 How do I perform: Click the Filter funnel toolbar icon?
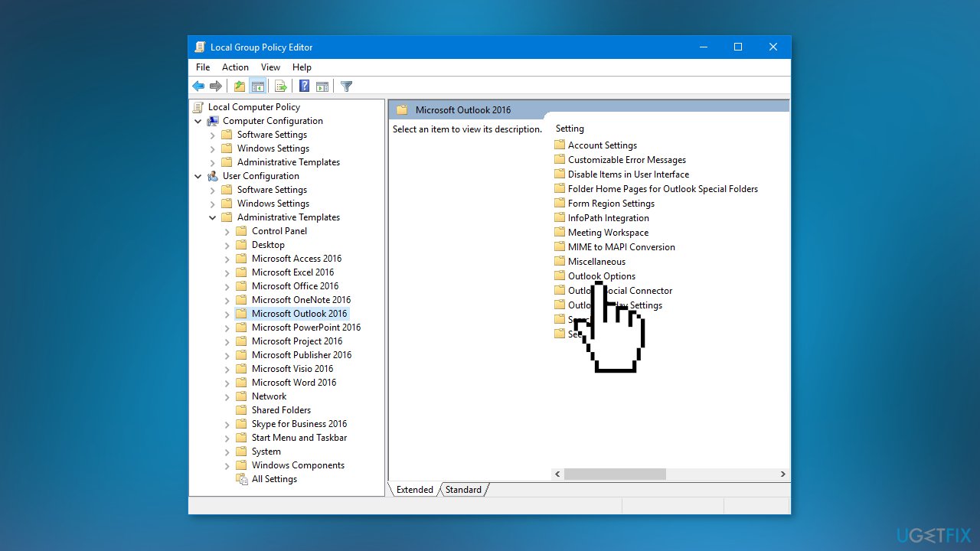[346, 86]
